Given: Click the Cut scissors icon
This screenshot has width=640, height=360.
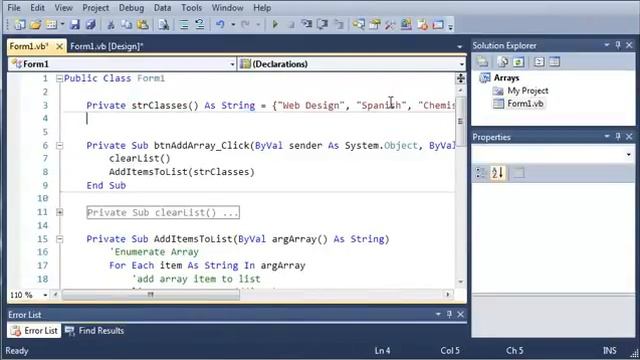Looking at the screenshot, I should [x=111, y=24].
